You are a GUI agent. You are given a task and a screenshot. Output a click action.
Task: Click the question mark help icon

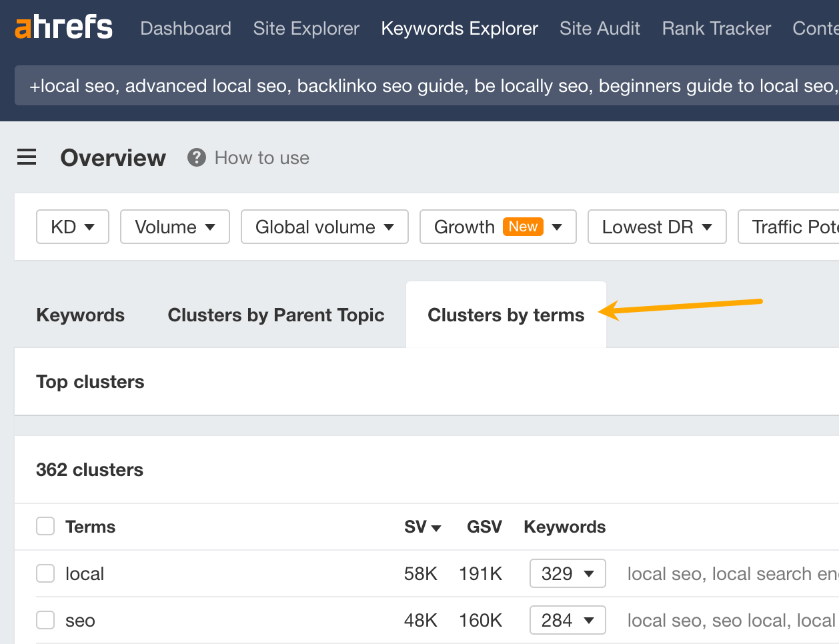pos(196,157)
